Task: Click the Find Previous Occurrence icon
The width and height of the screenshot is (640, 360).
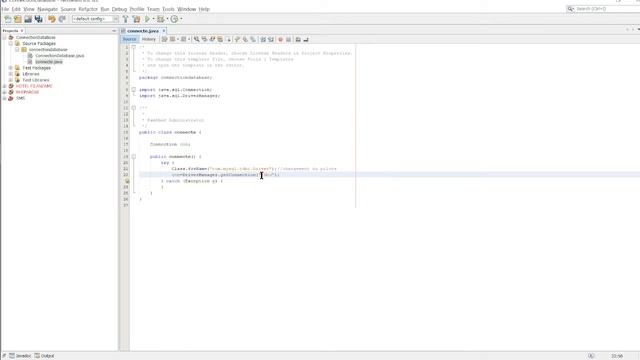Action: click(204, 39)
